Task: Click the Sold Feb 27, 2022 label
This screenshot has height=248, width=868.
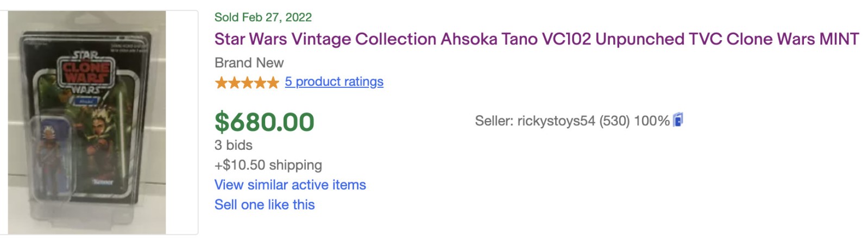Action: pos(263,17)
